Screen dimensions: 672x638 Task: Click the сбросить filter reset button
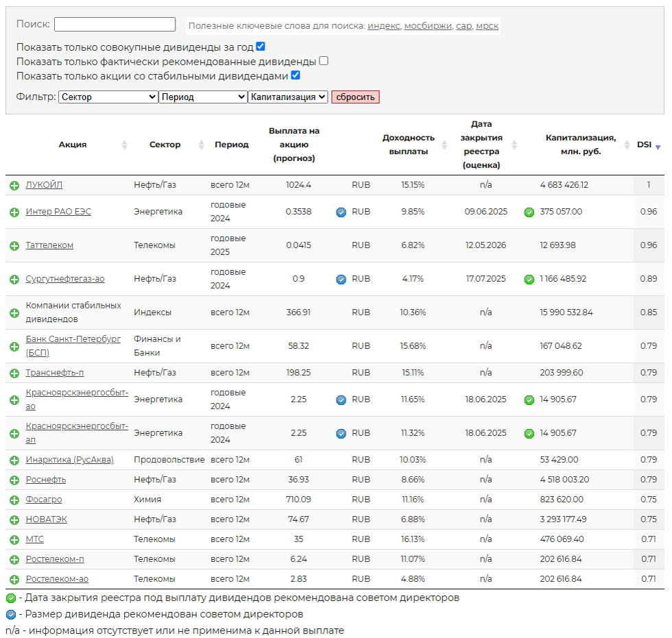[x=355, y=97]
